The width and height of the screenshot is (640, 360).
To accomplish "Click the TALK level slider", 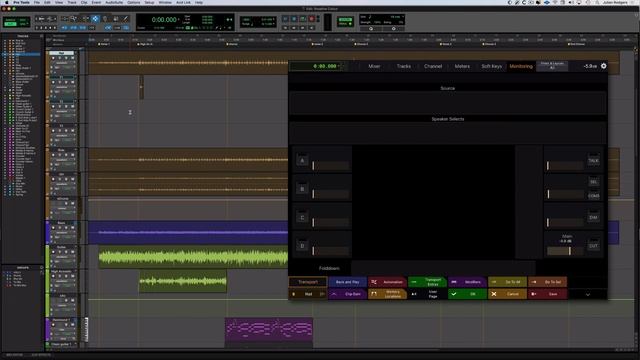I will point(565,166).
